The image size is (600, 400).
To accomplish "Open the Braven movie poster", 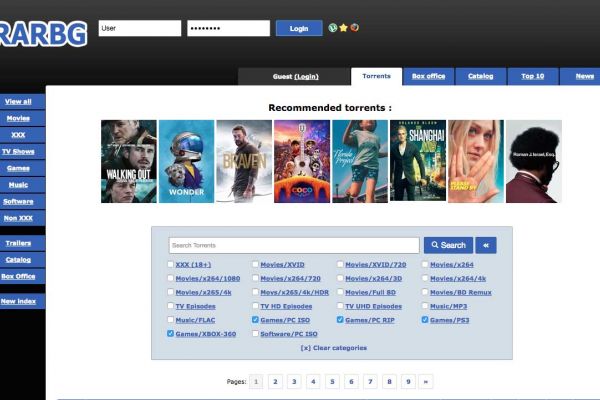I will tap(244, 161).
